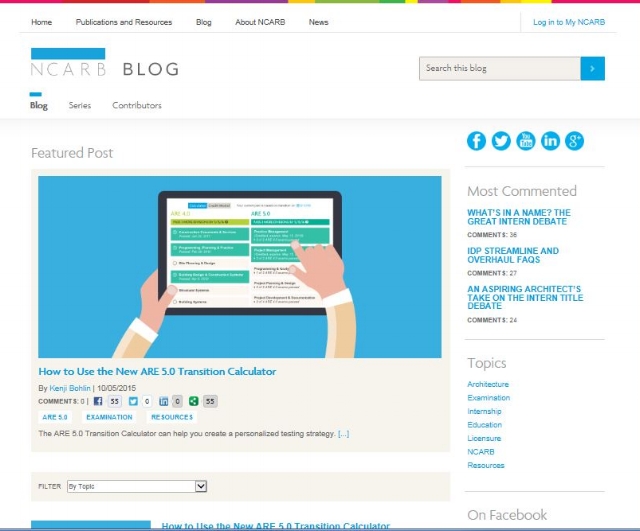This screenshot has width=640, height=531.
Task: Click the EXAMINATION tag
Action: (109, 417)
